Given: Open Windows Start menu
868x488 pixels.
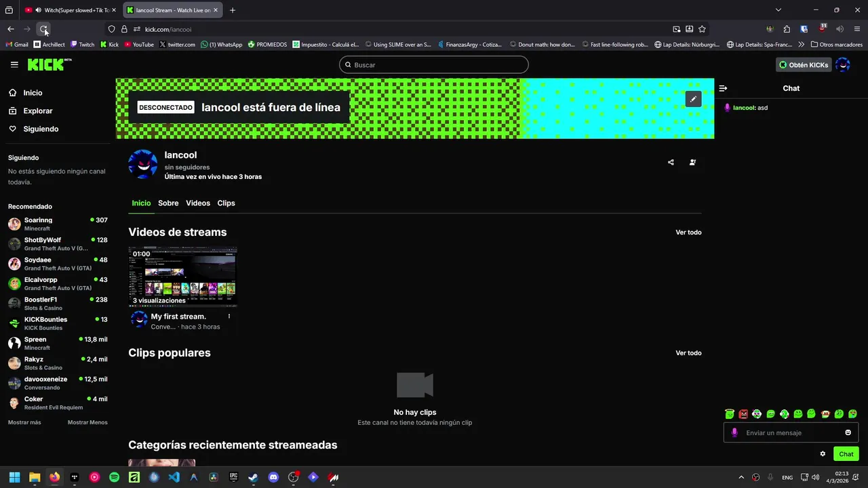Looking at the screenshot, I should pyautogui.click(x=14, y=477).
